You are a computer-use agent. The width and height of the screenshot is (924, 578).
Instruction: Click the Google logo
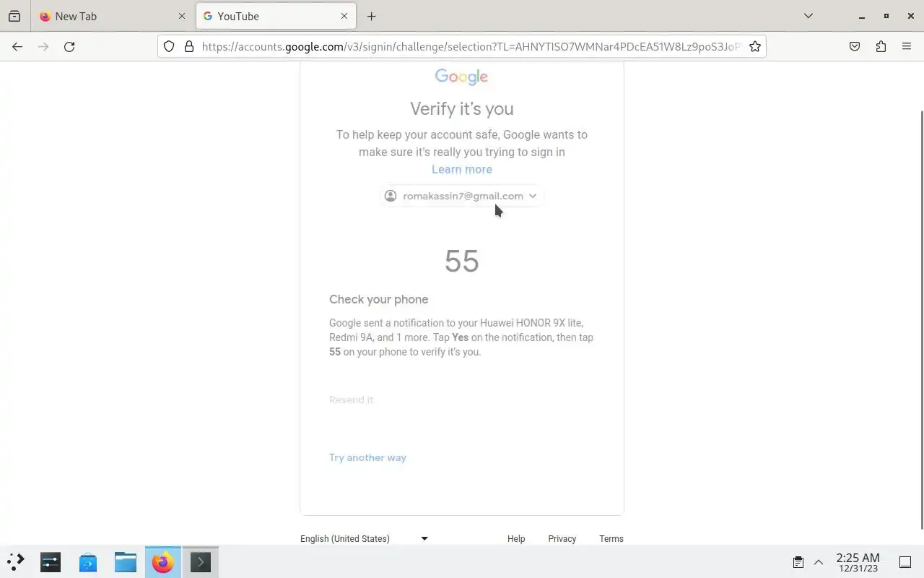point(462,77)
